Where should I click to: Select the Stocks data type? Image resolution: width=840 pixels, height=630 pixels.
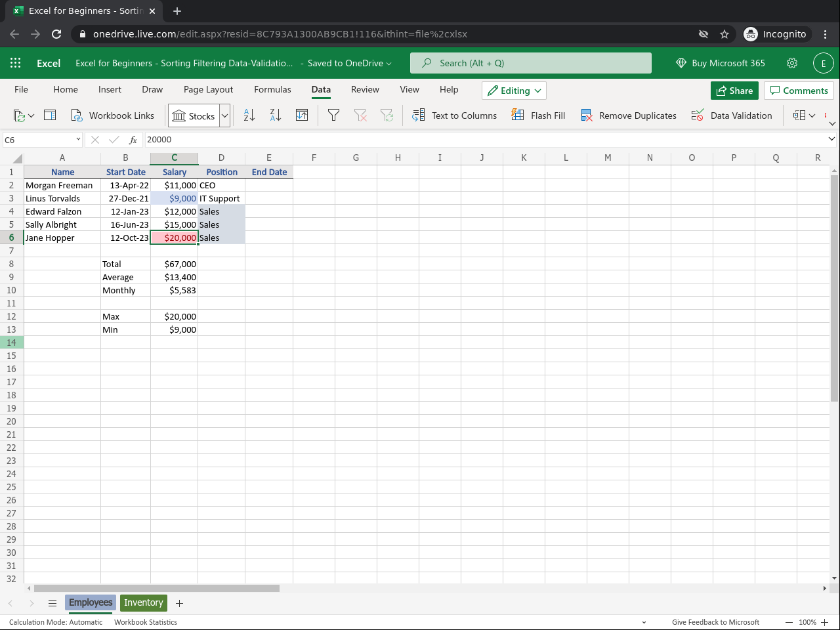tap(194, 115)
